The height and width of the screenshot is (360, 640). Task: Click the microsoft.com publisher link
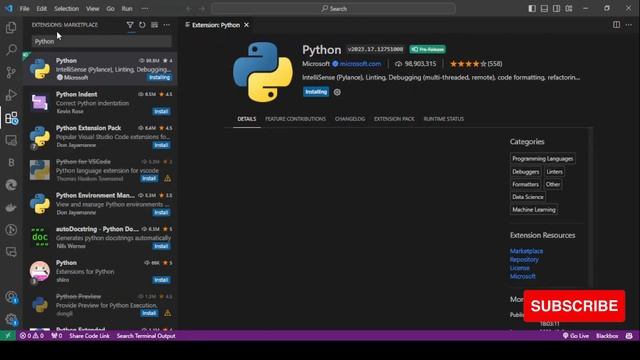360,64
